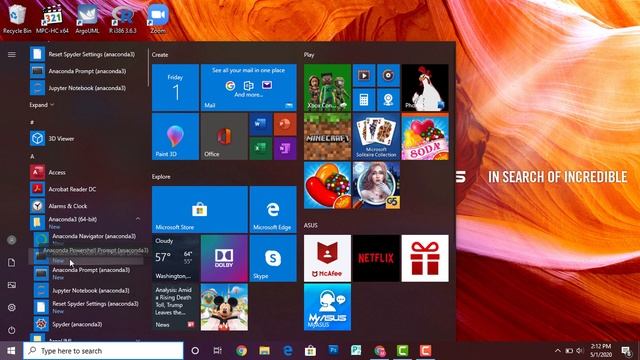Open user account in Start sidebar

11,240
